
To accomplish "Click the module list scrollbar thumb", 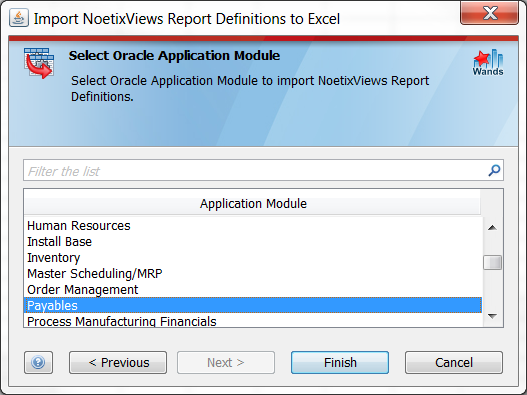I will click(x=493, y=262).
